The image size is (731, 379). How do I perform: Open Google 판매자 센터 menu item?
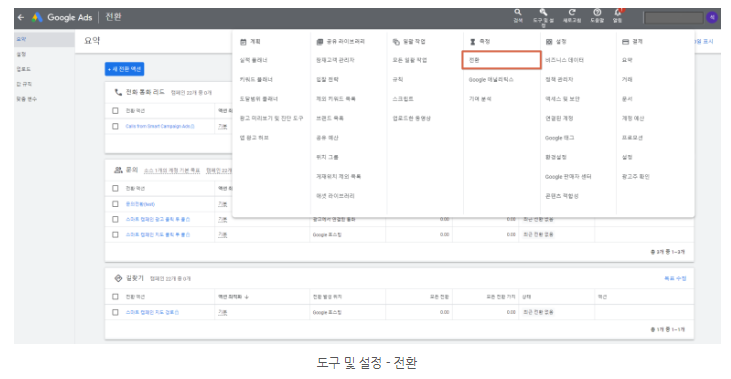coord(568,177)
